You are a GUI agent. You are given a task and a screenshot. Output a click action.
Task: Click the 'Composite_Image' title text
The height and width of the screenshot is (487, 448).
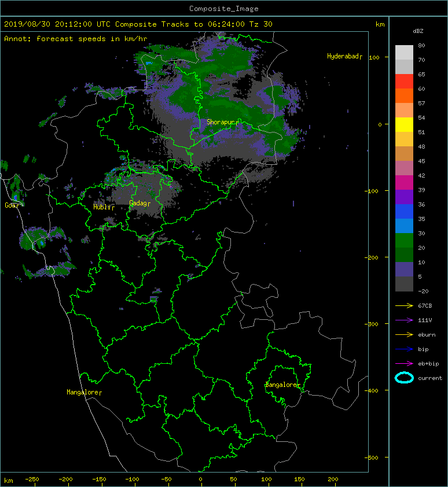point(224,9)
